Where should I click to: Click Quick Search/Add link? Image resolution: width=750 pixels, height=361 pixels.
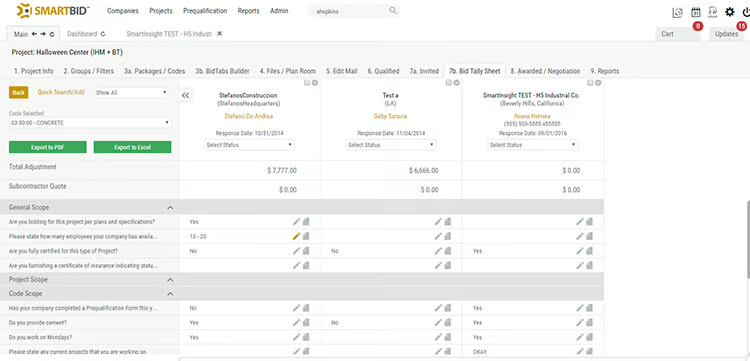pyautogui.click(x=61, y=92)
